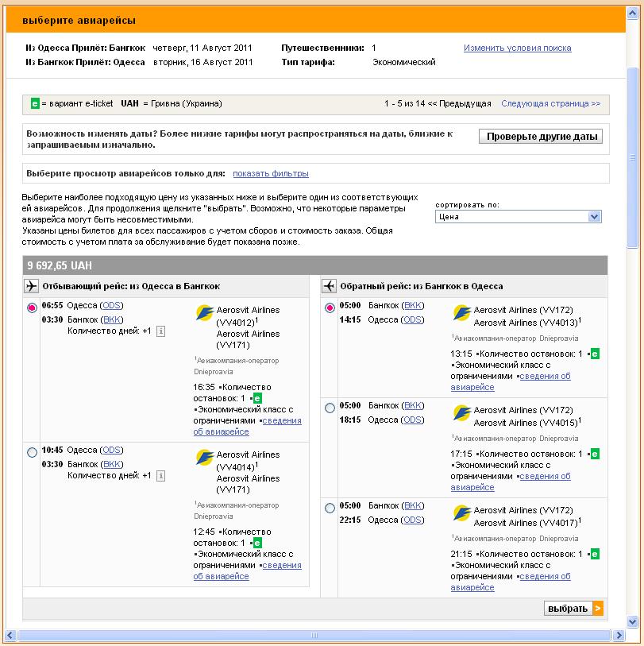Click the vertical scrollbar down arrow
The height and width of the screenshot is (646, 644).
pyautogui.click(x=632, y=621)
